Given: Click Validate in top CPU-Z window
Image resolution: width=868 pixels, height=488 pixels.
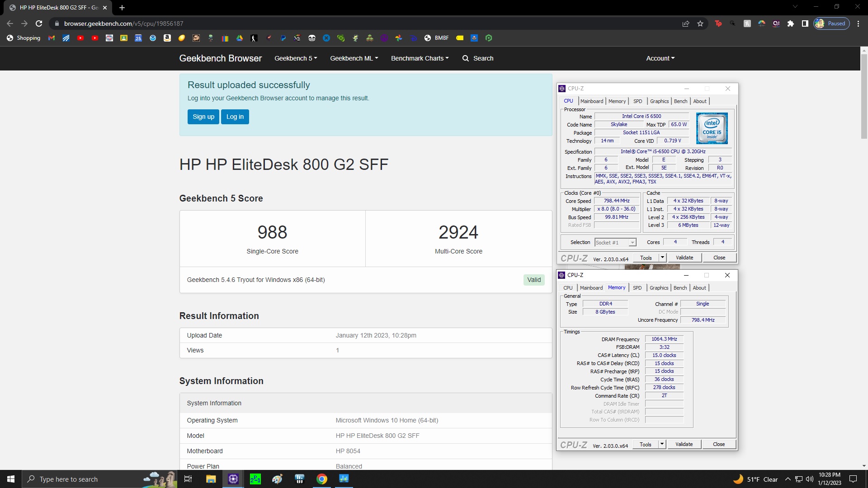Looking at the screenshot, I should 684,258.
